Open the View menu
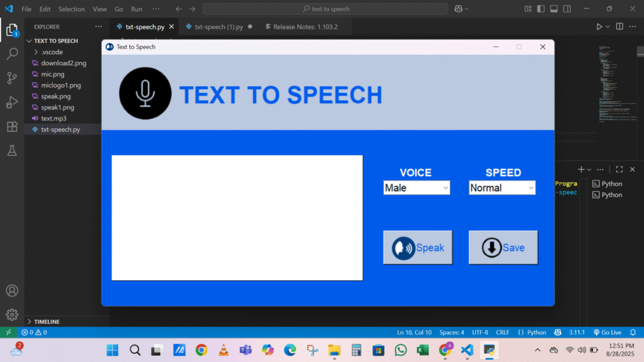 pyautogui.click(x=99, y=9)
